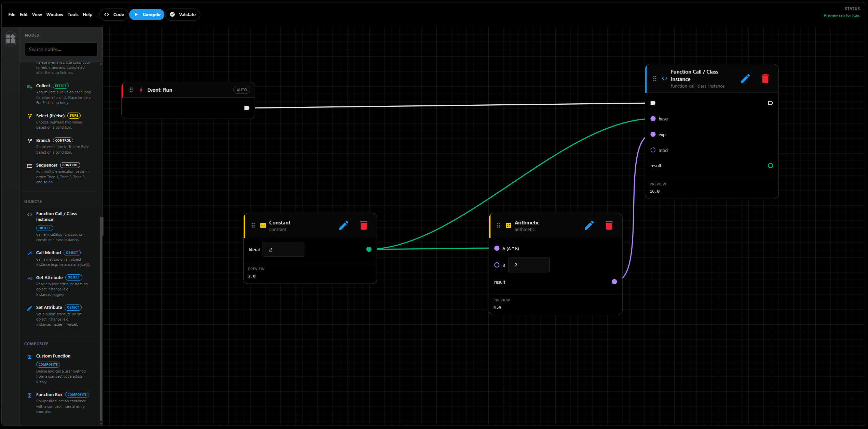This screenshot has width=868, height=429.
Task: Click the Compile button
Action: [147, 14]
